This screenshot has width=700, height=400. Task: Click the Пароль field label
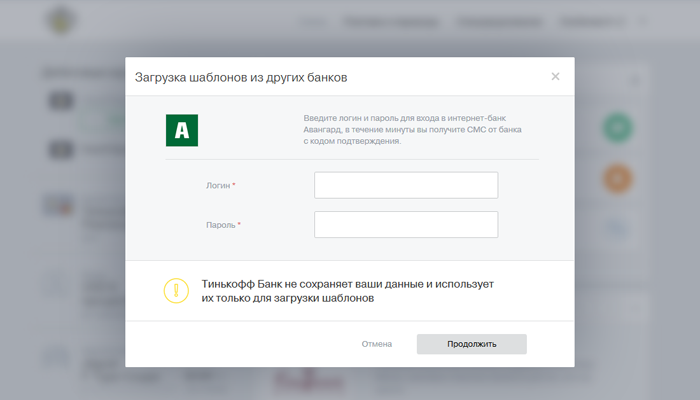coord(223,225)
